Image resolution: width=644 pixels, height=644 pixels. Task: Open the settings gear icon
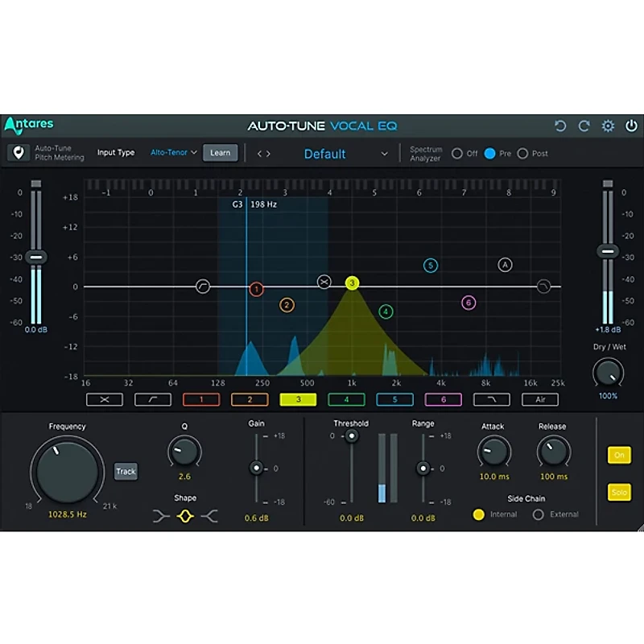607,125
